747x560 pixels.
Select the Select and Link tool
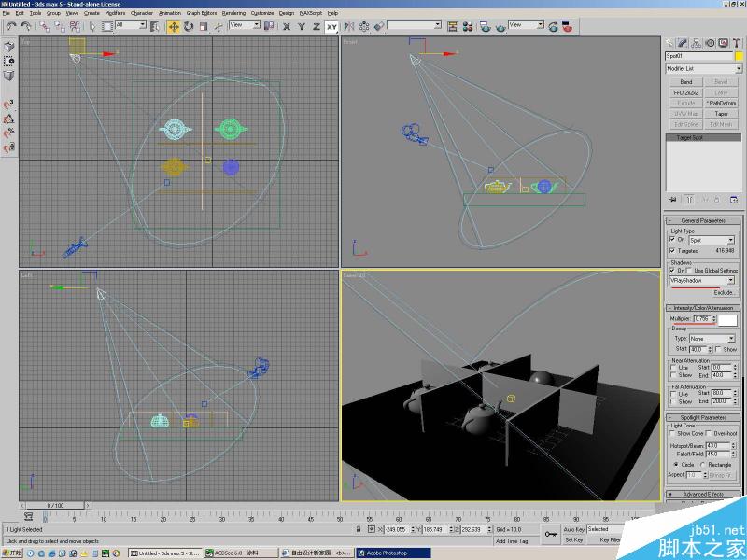click(x=44, y=28)
